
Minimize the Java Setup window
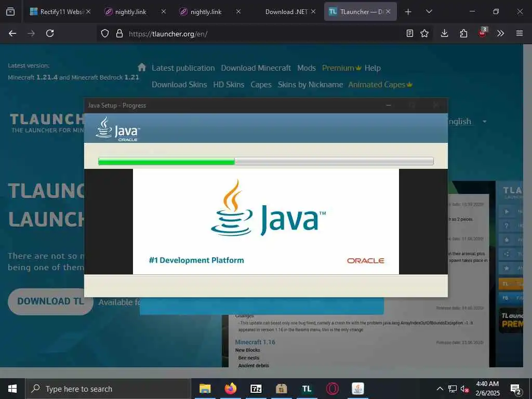[389, 105]
